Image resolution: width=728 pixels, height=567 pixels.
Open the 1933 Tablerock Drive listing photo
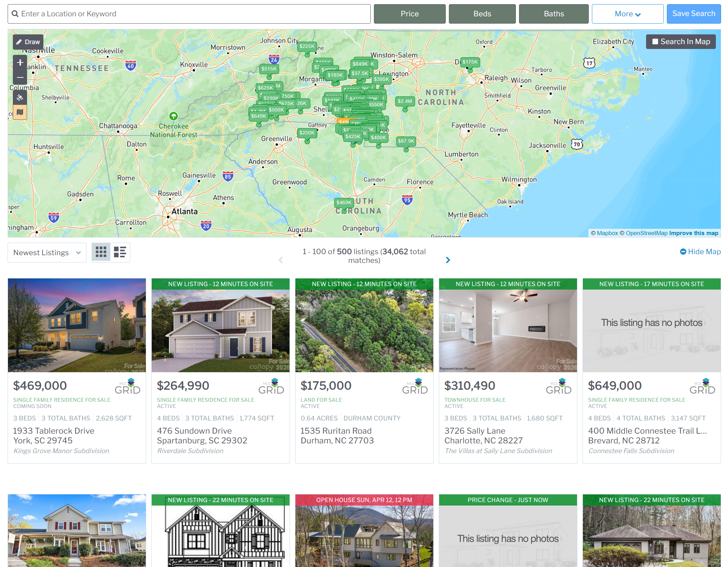(x=77, y=325)
